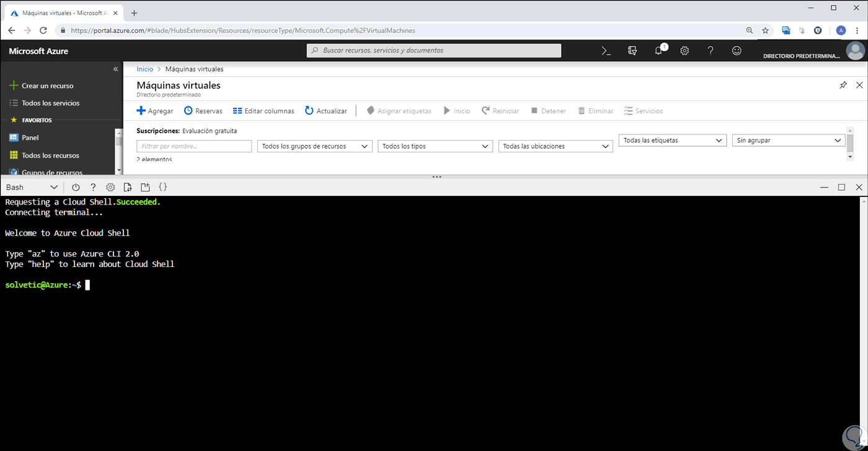This screenshot has width=868, height=451.
Task: Minimize the Cloud Shell panel
Action: click(x=824, y=187)
